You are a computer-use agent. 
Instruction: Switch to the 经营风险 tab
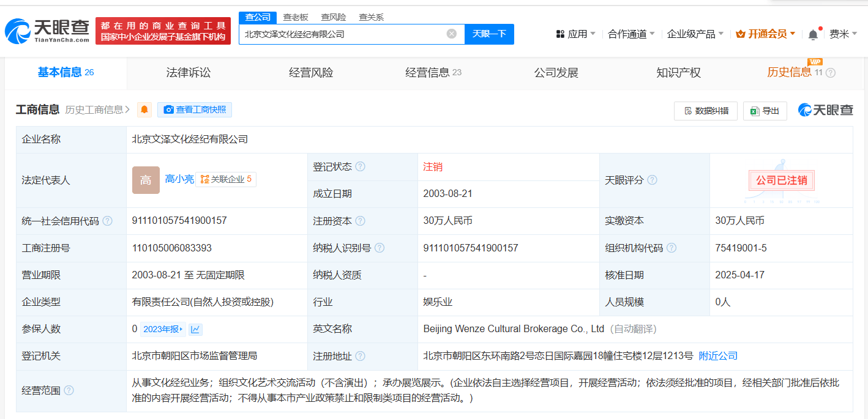pos(311,73)
